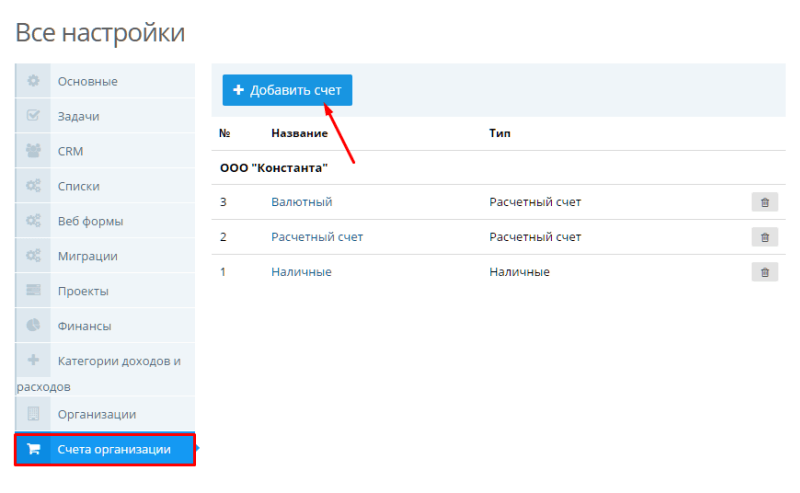This screenshot has width=800, height=493.
Task: Delete the Расчетный счет row with trash icon
Action: click(x=764, y=237)
